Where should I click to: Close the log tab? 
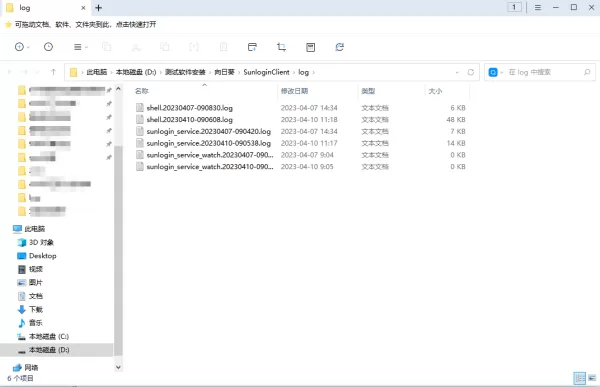tap(83, 8)
